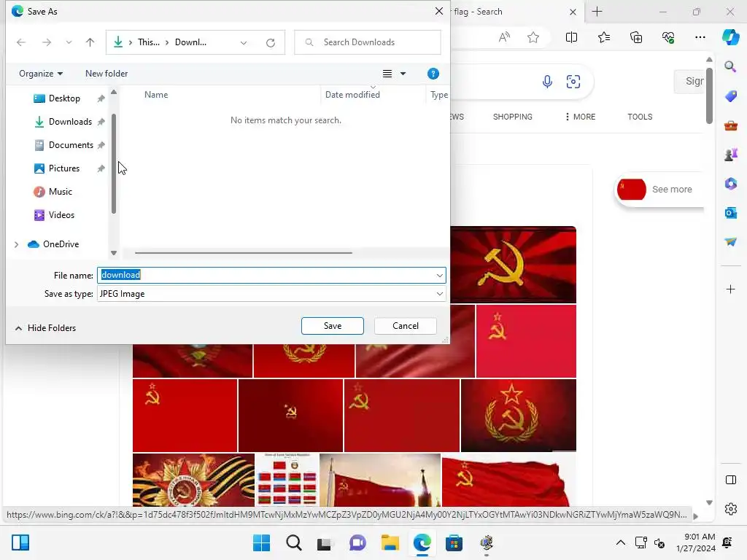Select Videos in the navigation pane
Image resolution: width=747 pixels, height=560 pixels.
pos(61,215)
